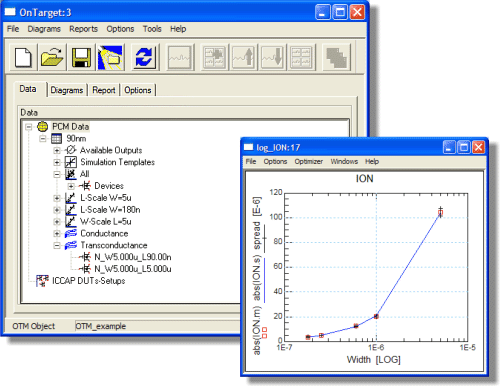Click the Width [LOG] axis label
The width and height of the screenshot is (501, 387).
(373, 360)
